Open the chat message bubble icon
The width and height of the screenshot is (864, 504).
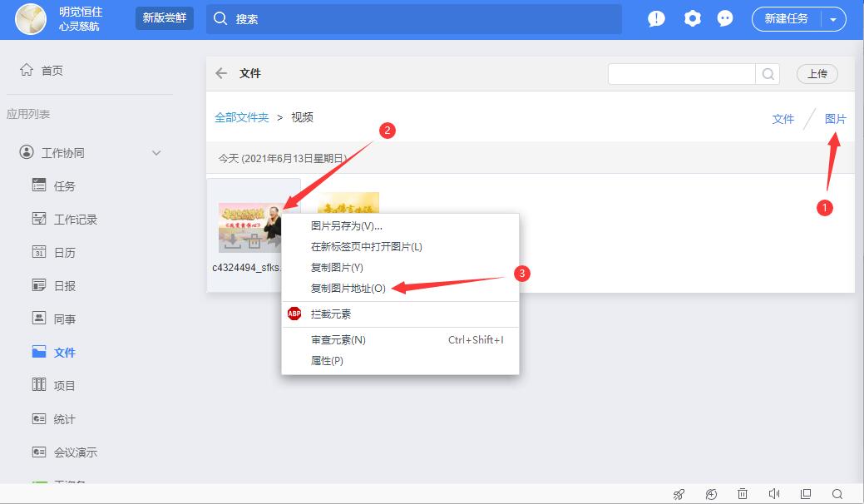tap(725, 19)
